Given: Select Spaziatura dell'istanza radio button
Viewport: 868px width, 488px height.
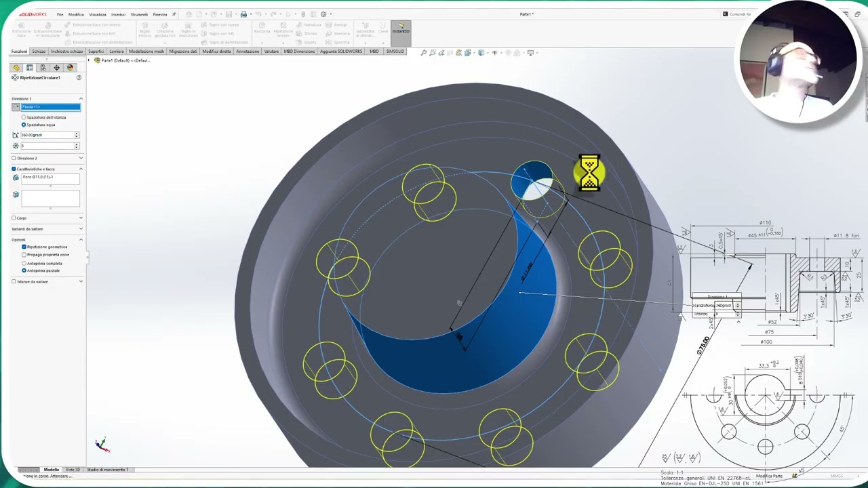Looking at the screenshot, I should (x=24, y=117).
